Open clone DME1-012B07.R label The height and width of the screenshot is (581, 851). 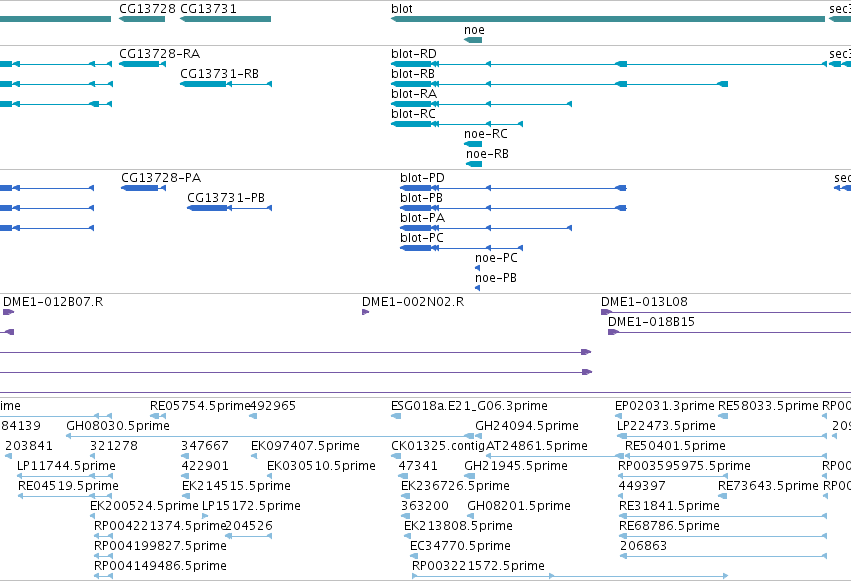(x=53, y=302)
